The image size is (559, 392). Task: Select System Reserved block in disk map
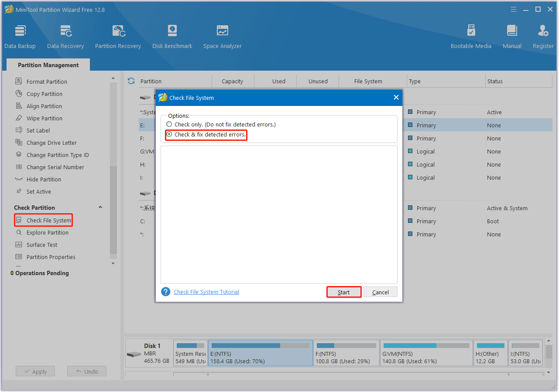tap(190, 353)
